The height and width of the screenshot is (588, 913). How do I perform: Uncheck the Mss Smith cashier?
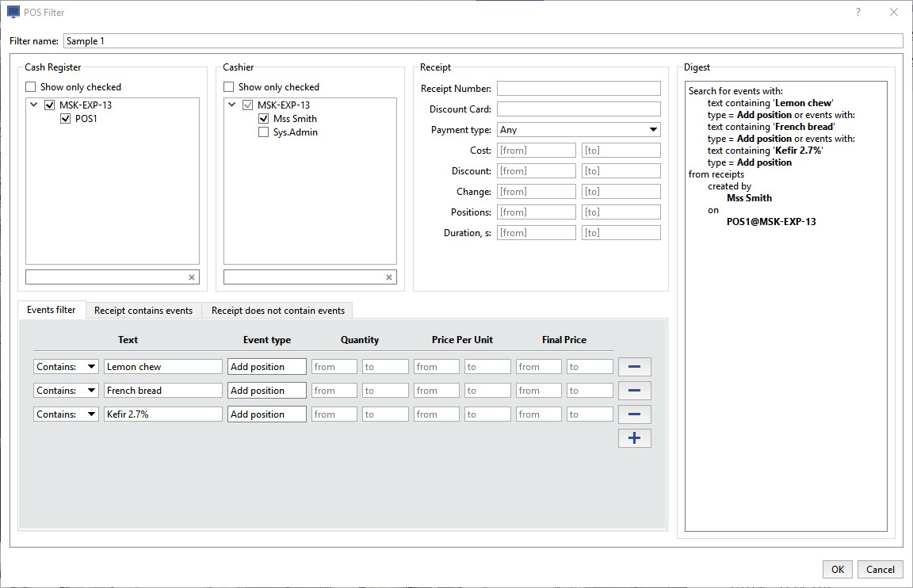pos(263,119)
